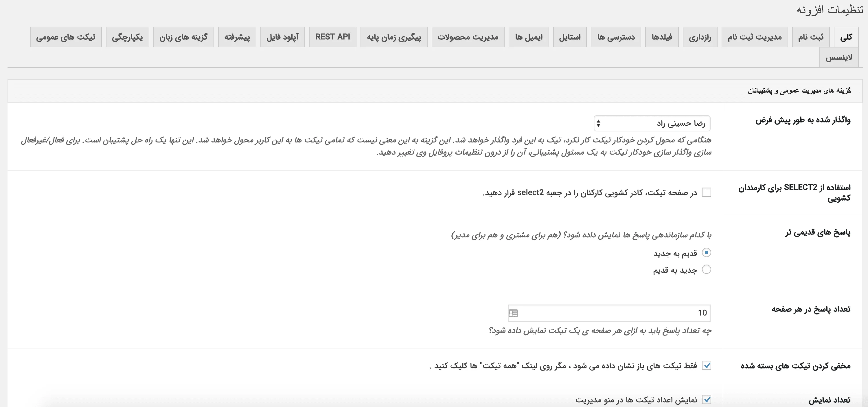Toggle the hide closed tickets checkbox

[x=706, y=366]
